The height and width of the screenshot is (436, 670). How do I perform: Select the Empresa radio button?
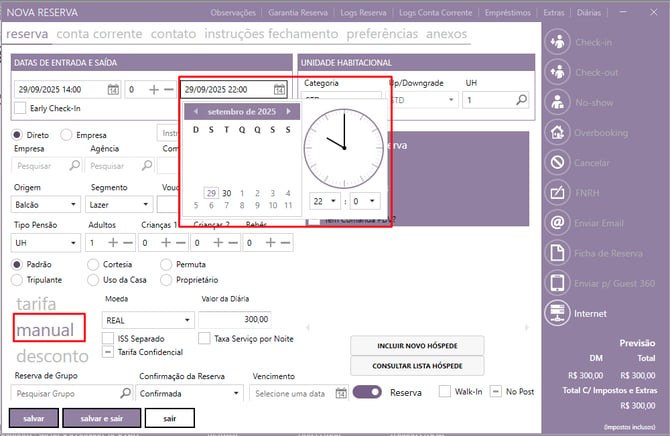[66, 135]
